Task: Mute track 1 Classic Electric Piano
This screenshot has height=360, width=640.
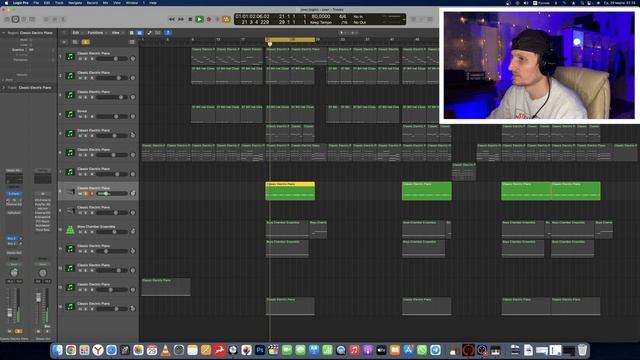Action: click(x=80, y=59)
